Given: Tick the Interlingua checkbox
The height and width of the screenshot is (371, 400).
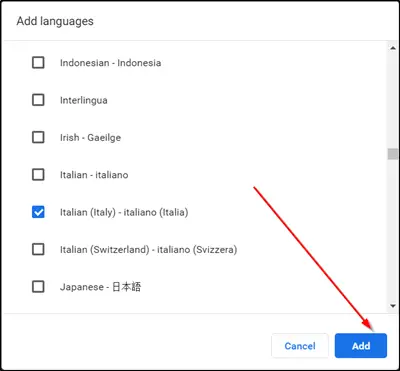Looking at the screenshot, I should pos(38,100).
